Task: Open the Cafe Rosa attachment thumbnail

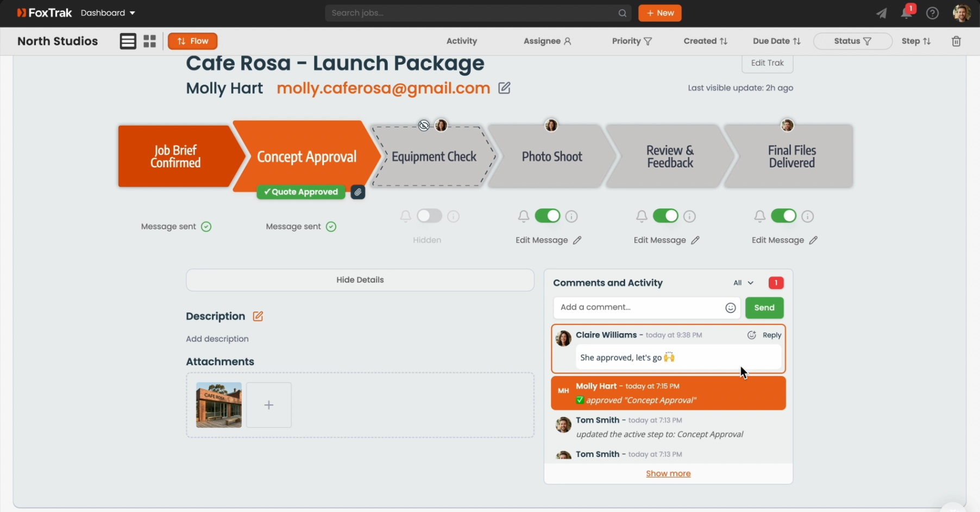Action: (219, 405)
